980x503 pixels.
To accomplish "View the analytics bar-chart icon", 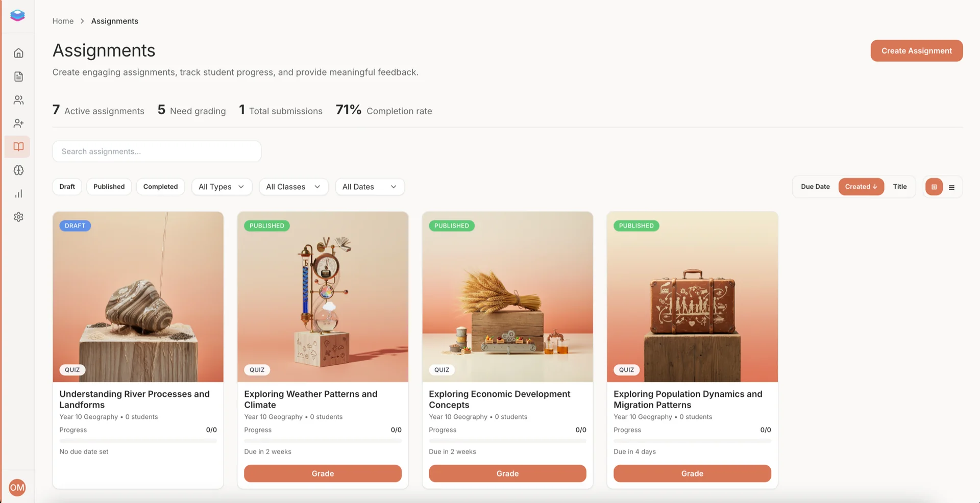I will pos(18,193).
